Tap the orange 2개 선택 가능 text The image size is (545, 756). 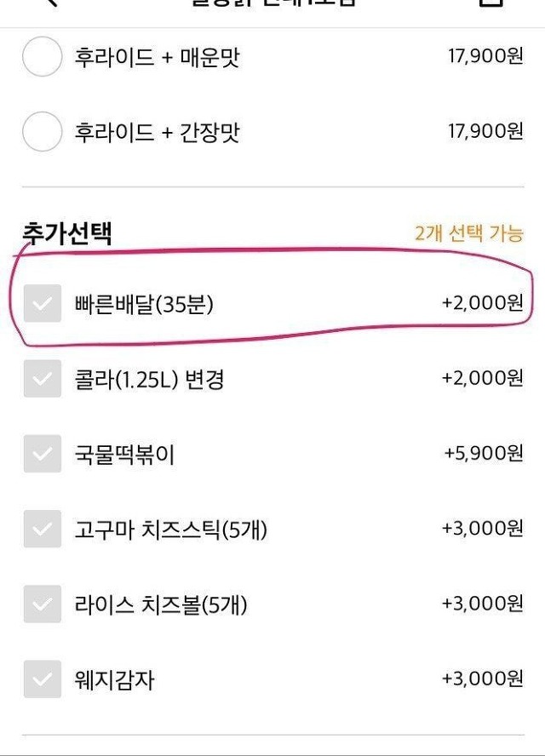coord(468,233)
